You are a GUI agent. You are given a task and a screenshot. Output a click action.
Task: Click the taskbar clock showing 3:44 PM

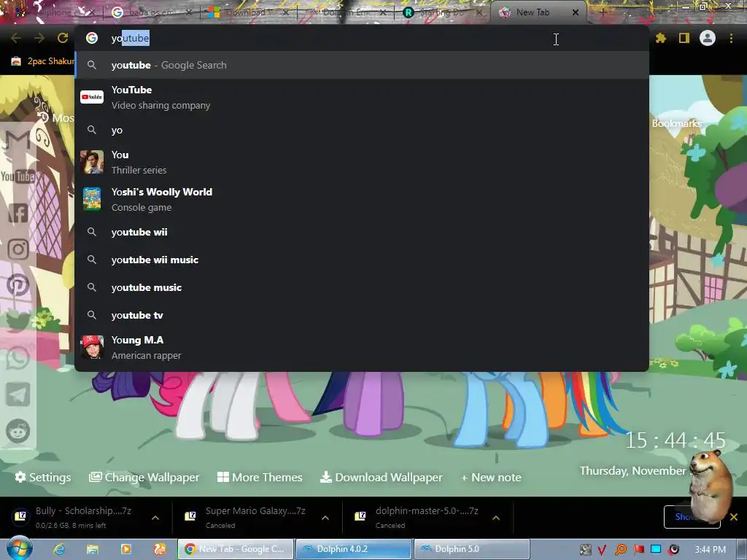tap(710, 550)
